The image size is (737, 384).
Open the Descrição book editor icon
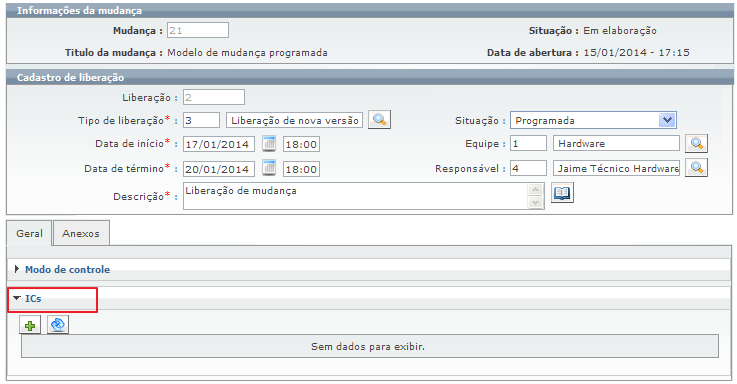click(562, 193)
